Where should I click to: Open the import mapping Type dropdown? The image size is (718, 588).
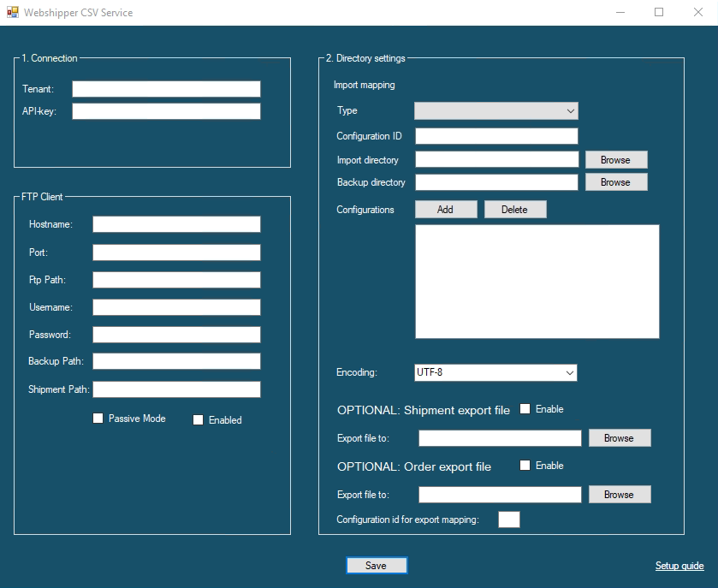[496, 110]
